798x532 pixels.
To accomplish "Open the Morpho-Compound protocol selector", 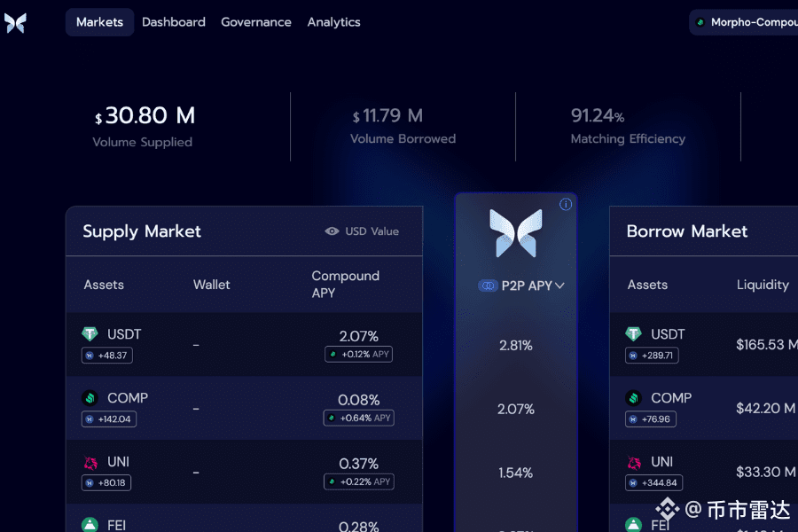I will pos(744,22).
